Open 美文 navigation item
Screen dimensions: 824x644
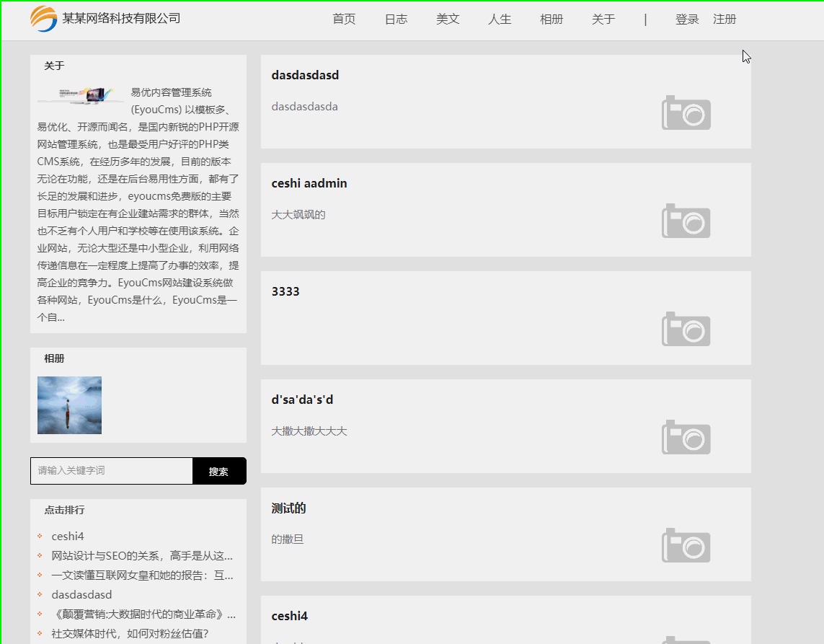tap(448, 19)
